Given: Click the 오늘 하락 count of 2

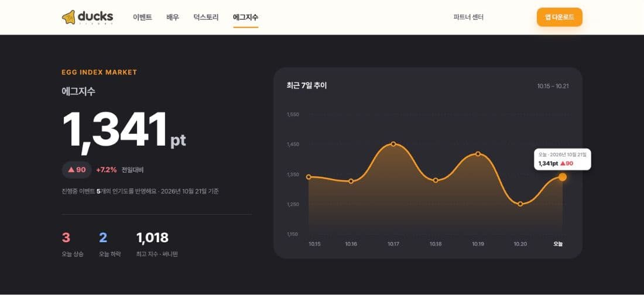Looking at the screenshot, I should coord(103,238).
